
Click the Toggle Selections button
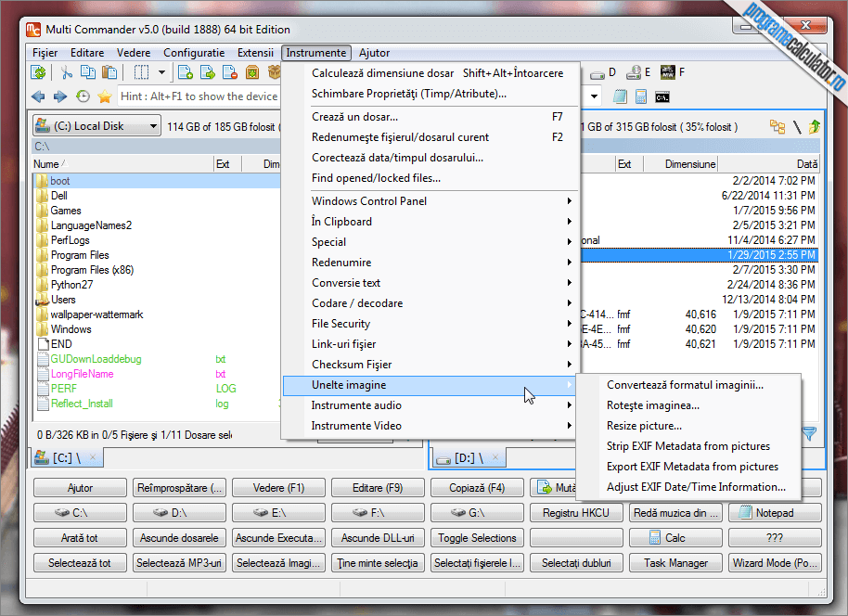coord(477,538)
